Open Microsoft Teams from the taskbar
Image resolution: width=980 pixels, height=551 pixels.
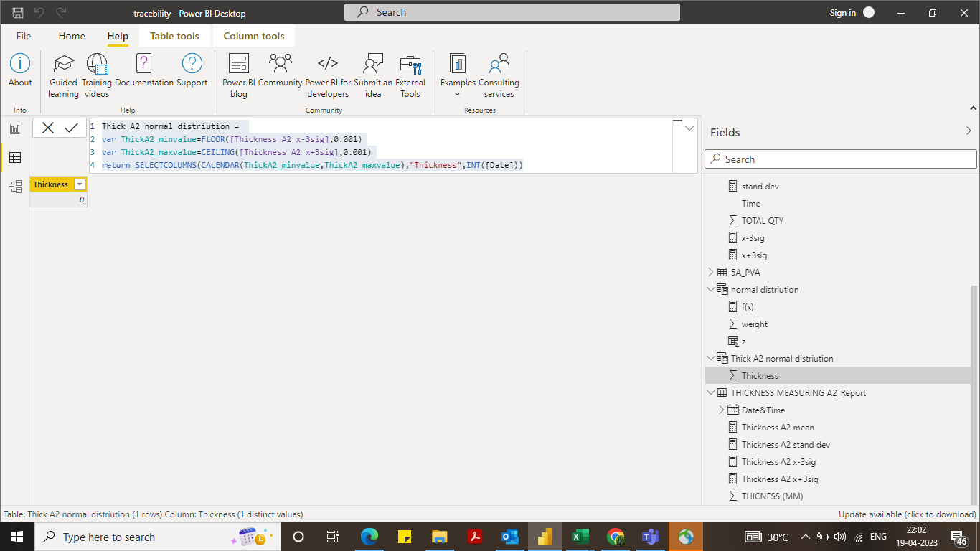click(651, 537)
